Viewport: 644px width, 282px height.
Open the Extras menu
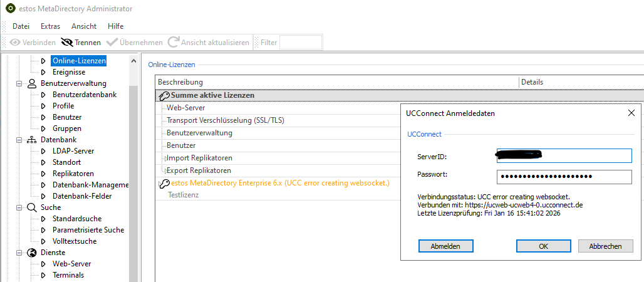tap(50, 26)
